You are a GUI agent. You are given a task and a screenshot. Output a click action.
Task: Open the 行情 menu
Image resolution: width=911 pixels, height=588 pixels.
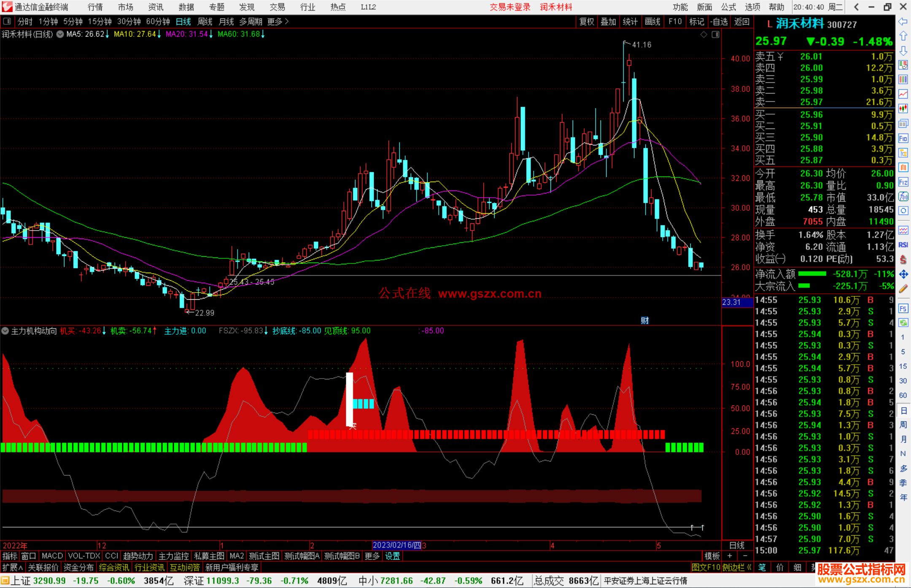[x=95, y=7]
